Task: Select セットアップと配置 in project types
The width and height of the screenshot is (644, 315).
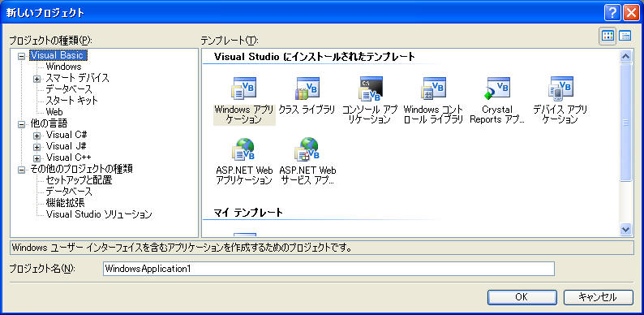Action: 79,180
